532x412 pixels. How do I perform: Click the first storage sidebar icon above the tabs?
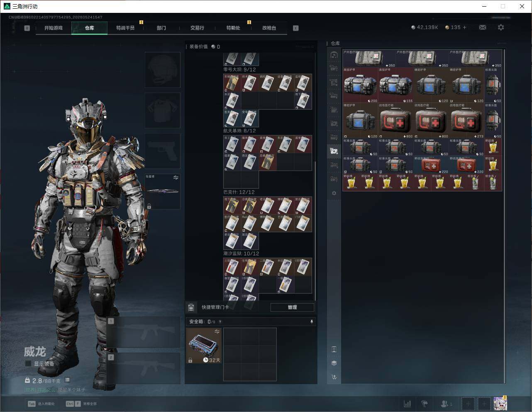tap(334, 55)
